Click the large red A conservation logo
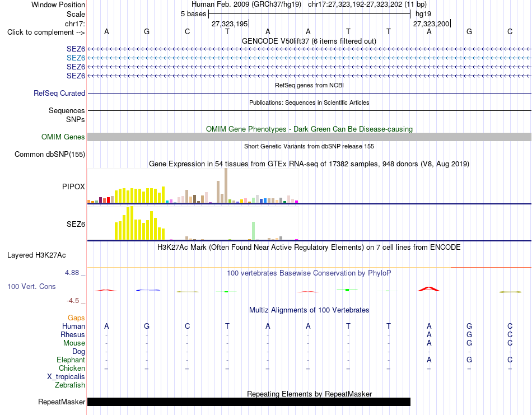 point(429,289)
